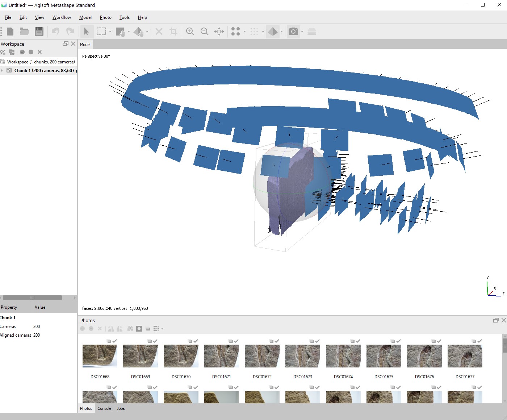Toggle aligned checkmark on DSC01668 thumbnail

[x=114, y=341]
